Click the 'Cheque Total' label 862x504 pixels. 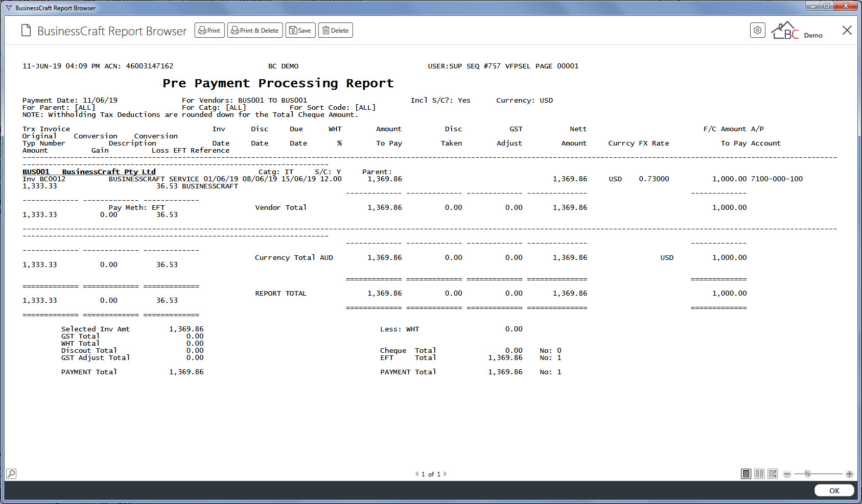coord(408,350)
